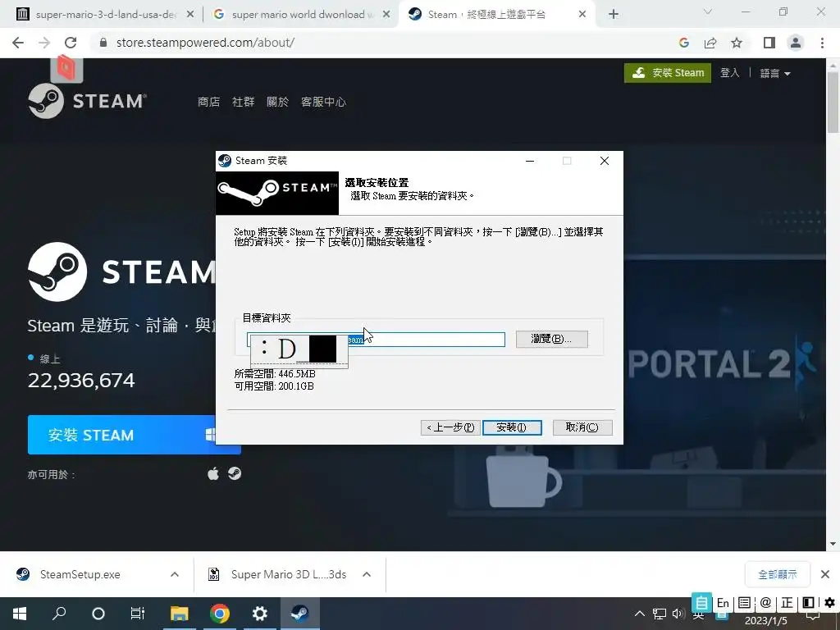The image size is (840, 630).
Task: Click the Steam taskbar icon
Action: 299,614
